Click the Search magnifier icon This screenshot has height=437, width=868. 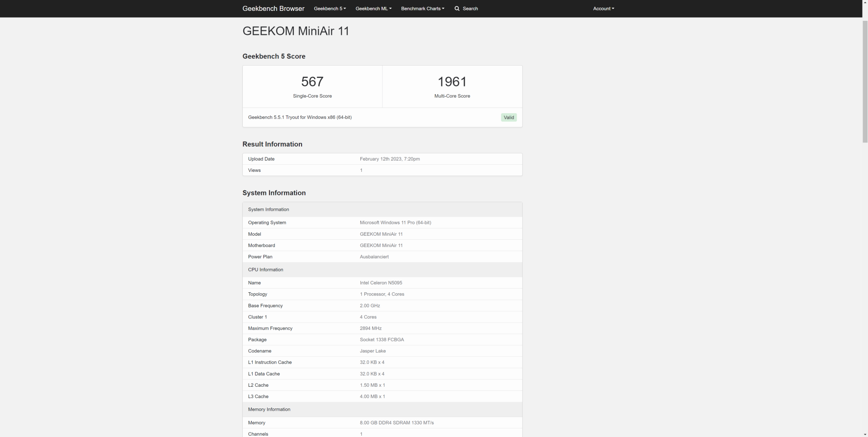tap(457, 9)
